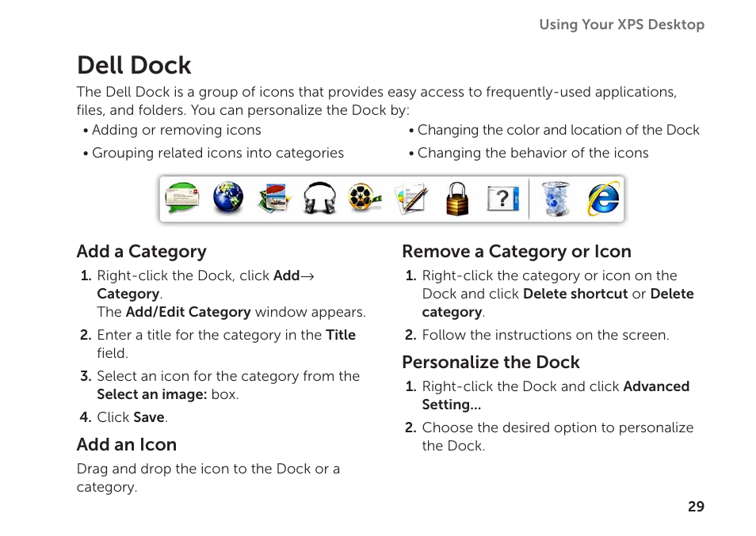The width and height of the screenshot is (756, 536).
Task: Click the "Dell Dock" page title
Action: pyautogui.click(x=134, y=65)
